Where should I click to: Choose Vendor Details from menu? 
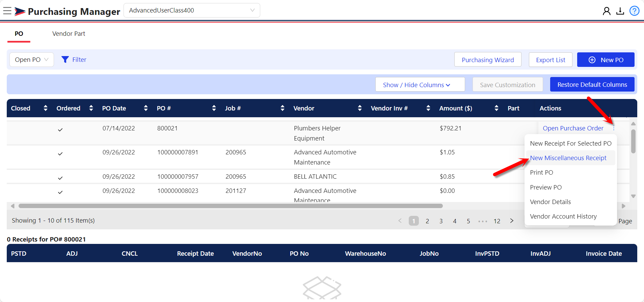(x=570, y=202)
